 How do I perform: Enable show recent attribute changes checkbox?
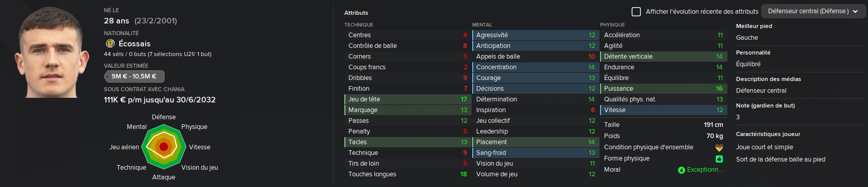[636, 11]
